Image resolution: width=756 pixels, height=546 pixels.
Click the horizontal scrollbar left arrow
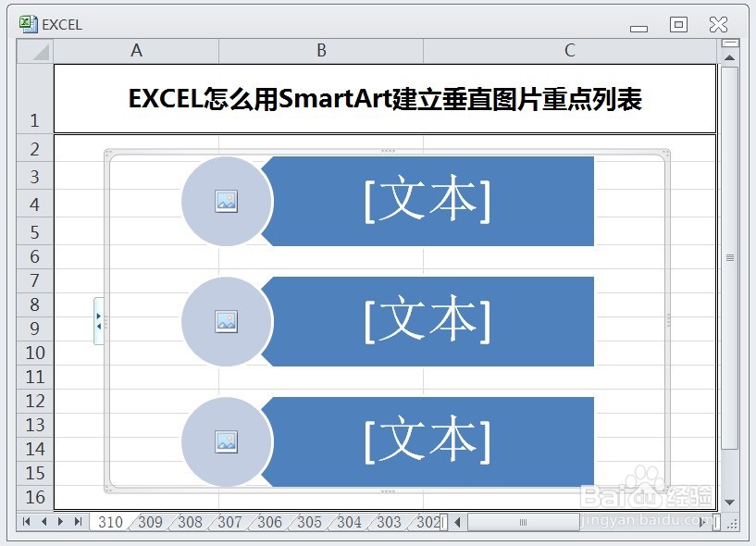(457, 522)
